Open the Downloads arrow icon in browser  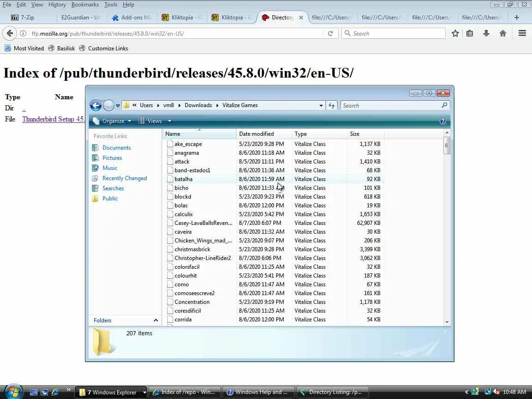click(486, 33)
